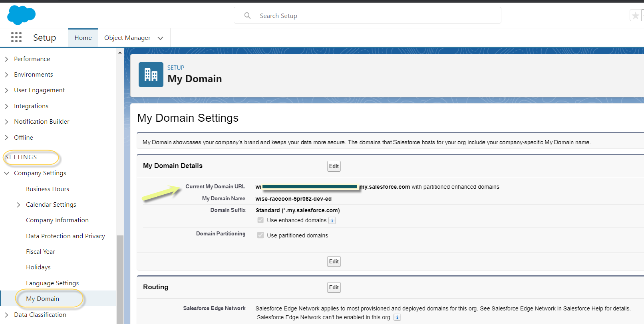Screen dimensions: 644x324
Task: Click the search magnifier icon
Action: click(248, 16)
